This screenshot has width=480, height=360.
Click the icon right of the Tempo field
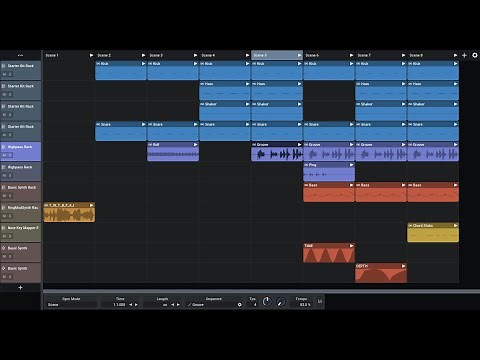pyautogui.click(x=320, y=301)
